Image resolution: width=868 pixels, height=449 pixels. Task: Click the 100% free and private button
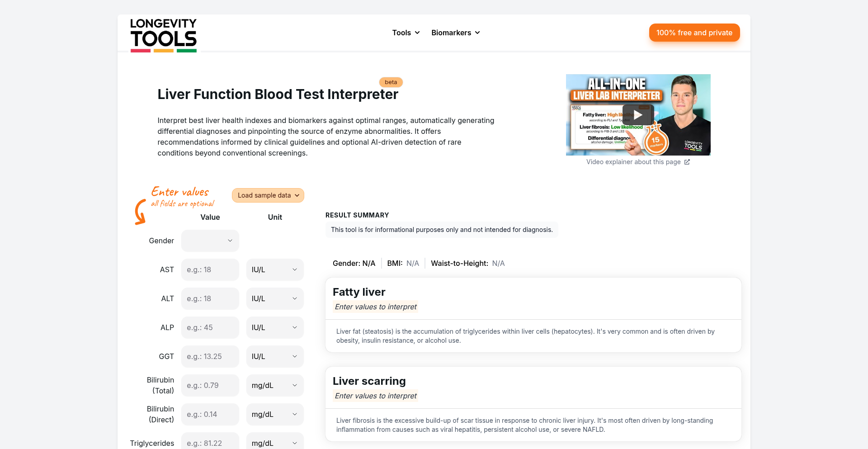coord(694,33)
